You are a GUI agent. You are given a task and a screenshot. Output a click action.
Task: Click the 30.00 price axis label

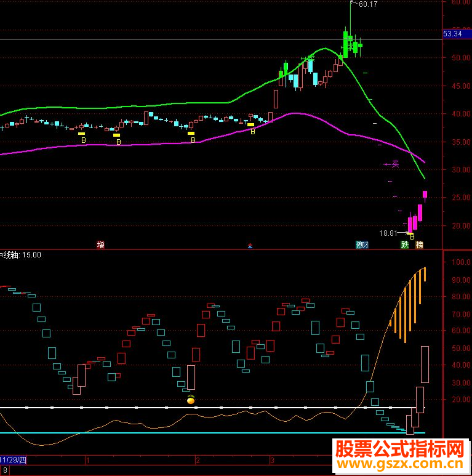[460, 170]
